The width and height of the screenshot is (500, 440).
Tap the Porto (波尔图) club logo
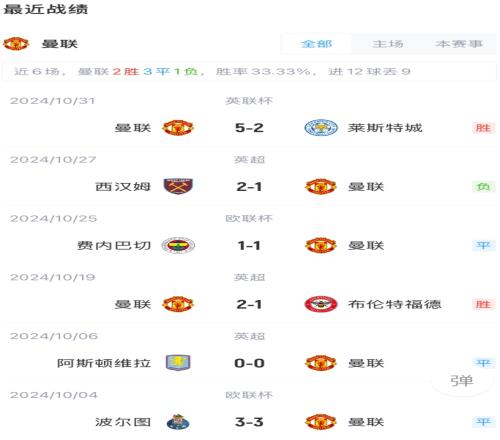click(x=178, y=422)
